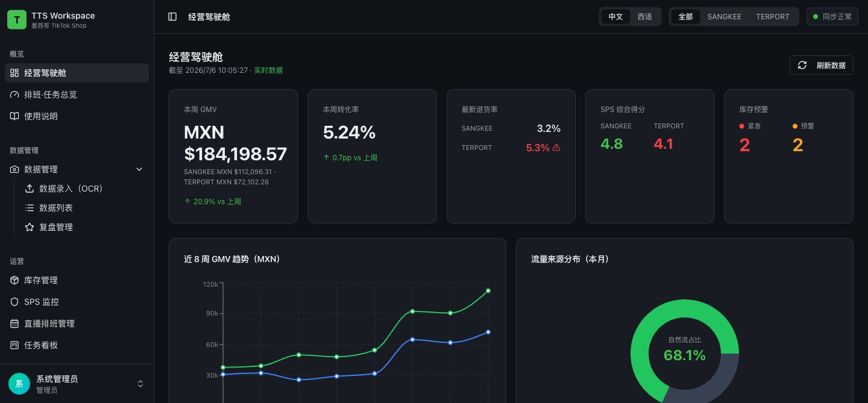The width and height of the screenshot is (868, 403).
Task: Open 排班·任务总览 gauge icon
Action: [x=14, y=95]
